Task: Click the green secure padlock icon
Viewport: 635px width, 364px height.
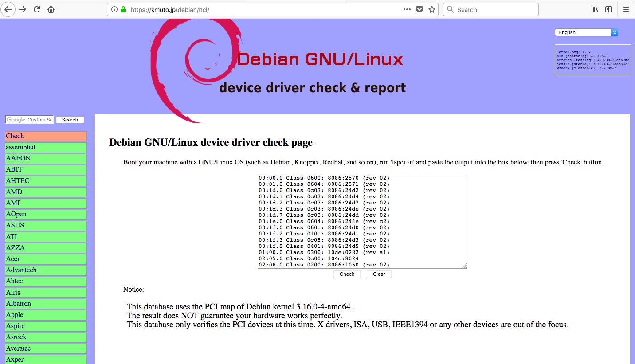Action: [123, 9]
